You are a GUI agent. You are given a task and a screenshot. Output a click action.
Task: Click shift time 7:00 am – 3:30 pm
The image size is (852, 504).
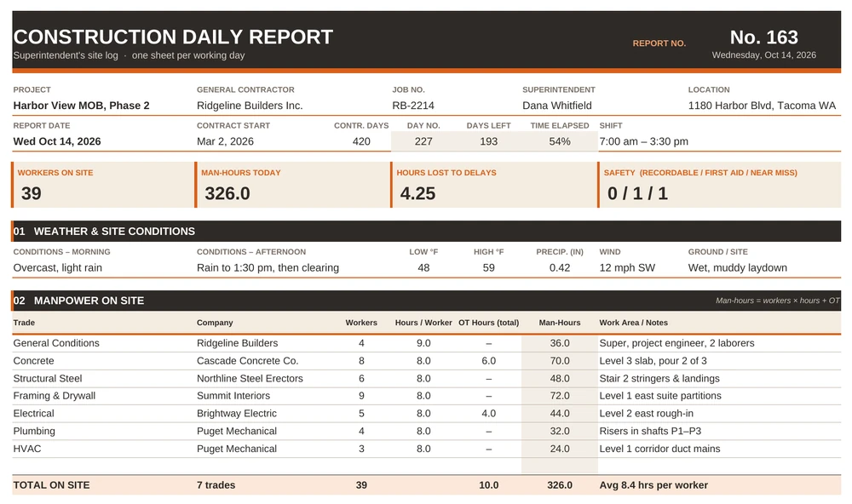(643, 141)
